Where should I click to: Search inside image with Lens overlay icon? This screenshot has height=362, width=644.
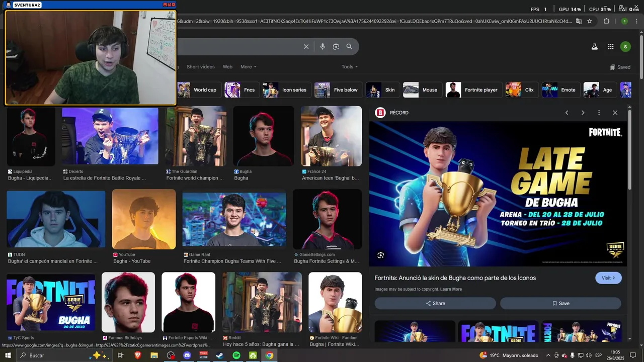(x=381, y=255)
